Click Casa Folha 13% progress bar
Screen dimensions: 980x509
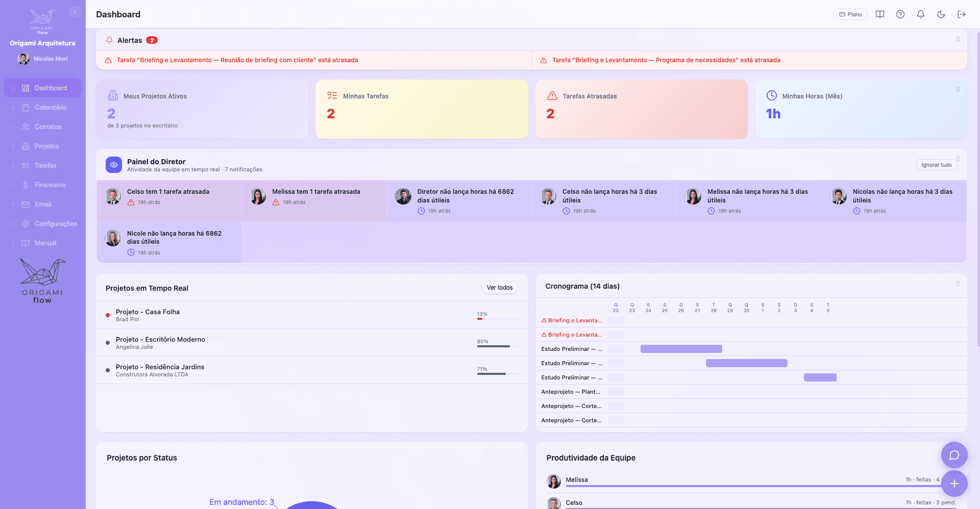tap(497, 319)
